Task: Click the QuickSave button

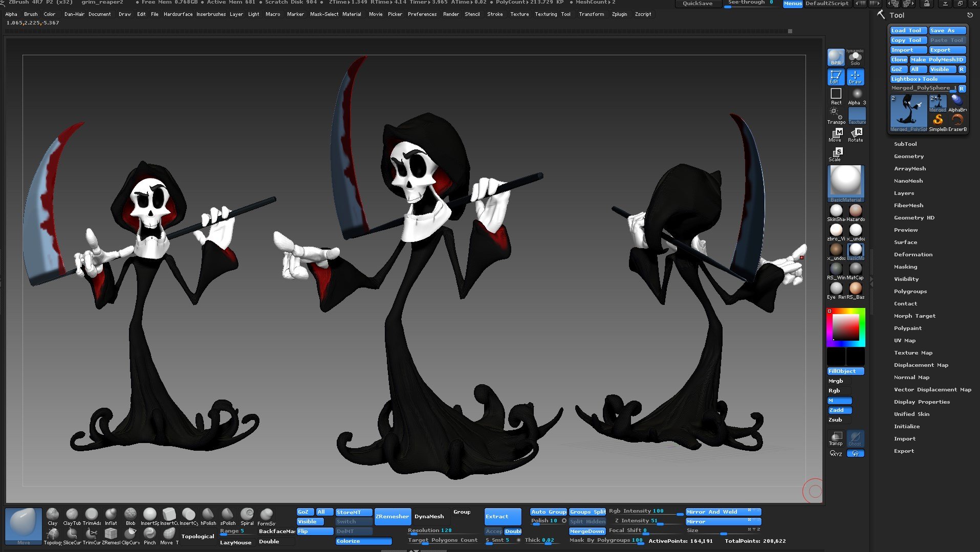Action: [698, 4]
